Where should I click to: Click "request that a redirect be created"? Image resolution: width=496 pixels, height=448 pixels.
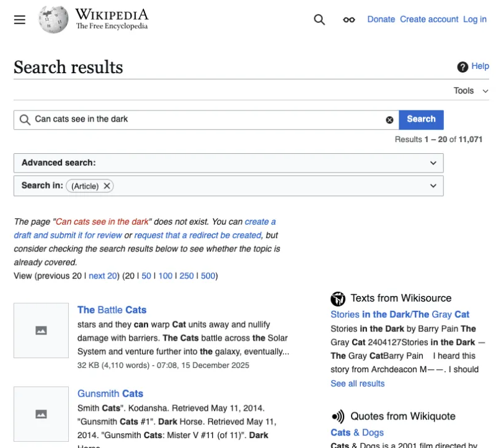pyautogui.click(x=198, y=235)
